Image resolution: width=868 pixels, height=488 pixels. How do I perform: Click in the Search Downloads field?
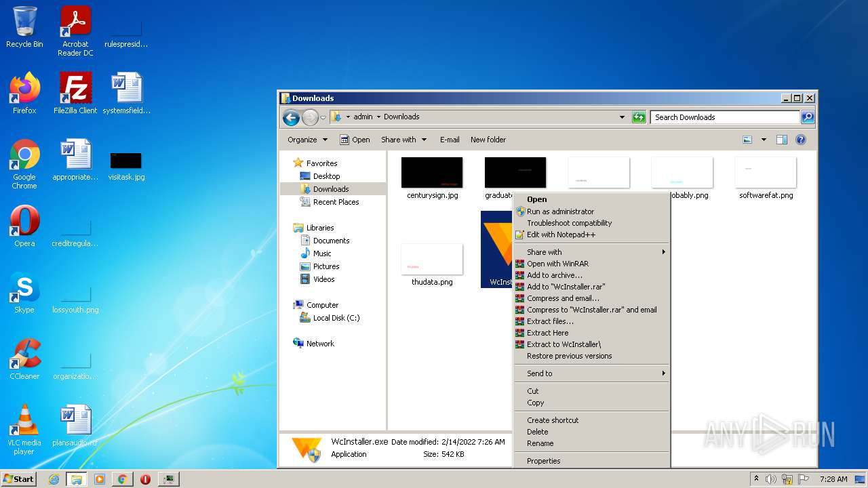point(724,117)
